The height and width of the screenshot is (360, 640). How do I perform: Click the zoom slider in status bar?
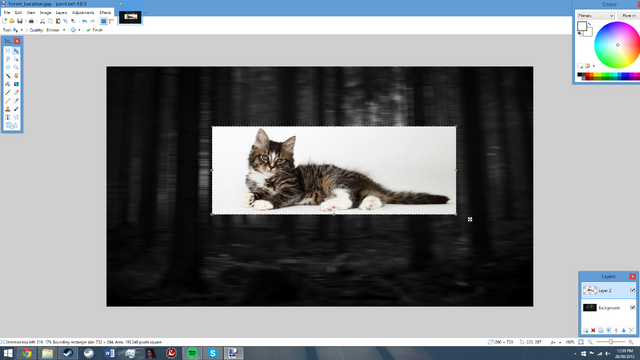(x=611, y=342)
